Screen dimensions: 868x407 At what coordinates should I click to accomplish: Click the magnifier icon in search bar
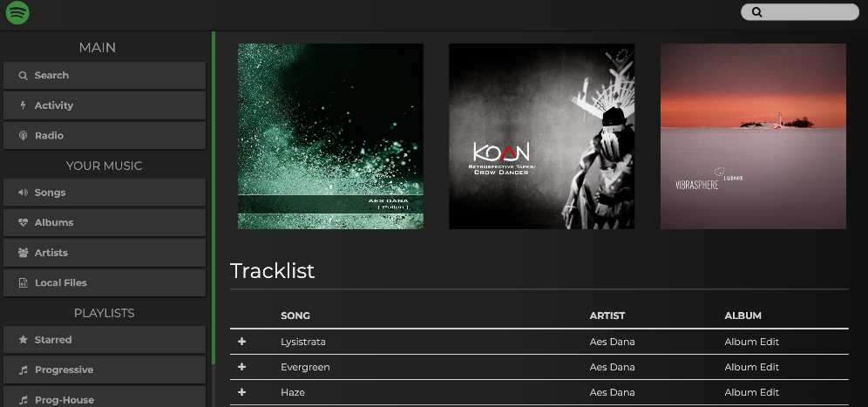pos(756,12)
